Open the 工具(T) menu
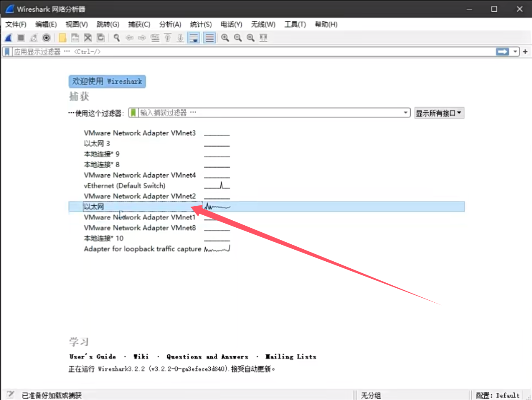The height and width of the screenshot is (400, 532). (x=295, y=24)
